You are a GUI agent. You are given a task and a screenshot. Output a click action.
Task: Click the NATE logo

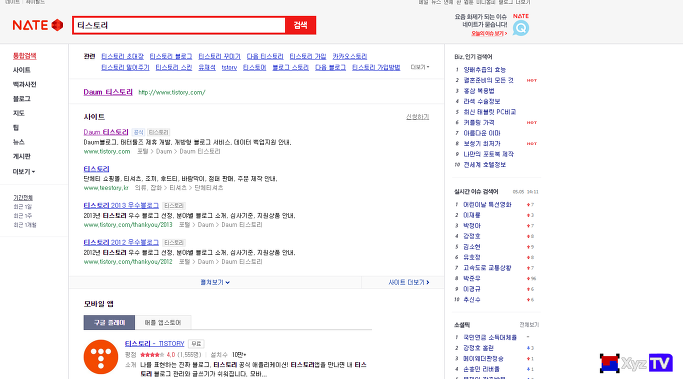[x=38, y=25]
